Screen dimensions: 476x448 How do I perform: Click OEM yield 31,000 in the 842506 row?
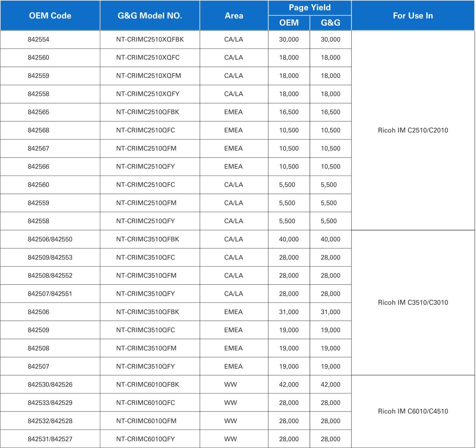(x=289, y=312)
